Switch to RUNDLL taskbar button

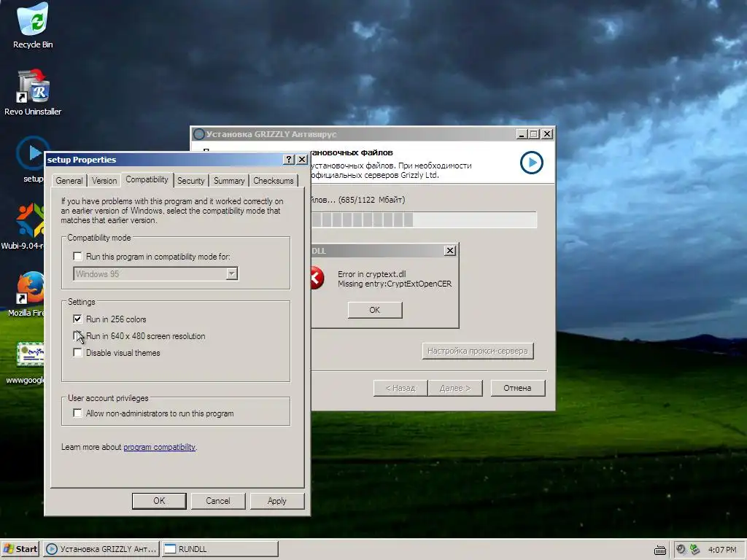220,549
